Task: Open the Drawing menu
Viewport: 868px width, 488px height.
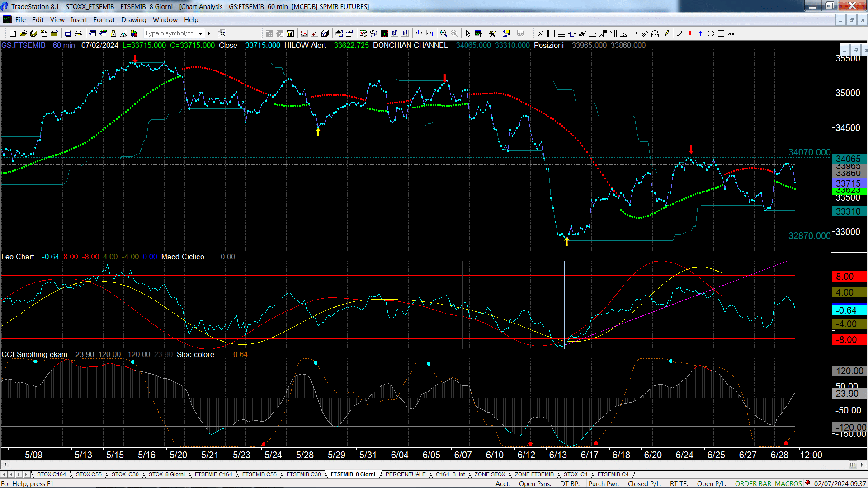Action: click(134, 20)
